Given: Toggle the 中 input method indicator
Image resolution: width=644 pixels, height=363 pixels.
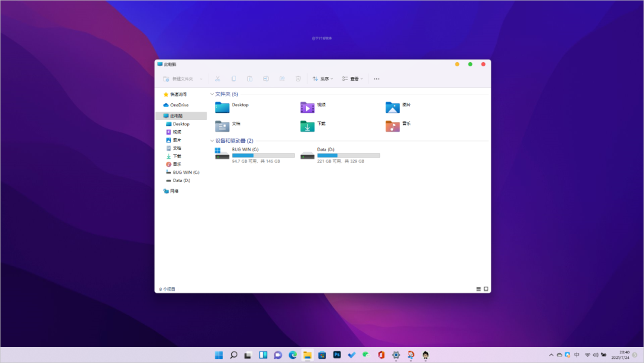Looking at the screenshot, I should 577,355.
